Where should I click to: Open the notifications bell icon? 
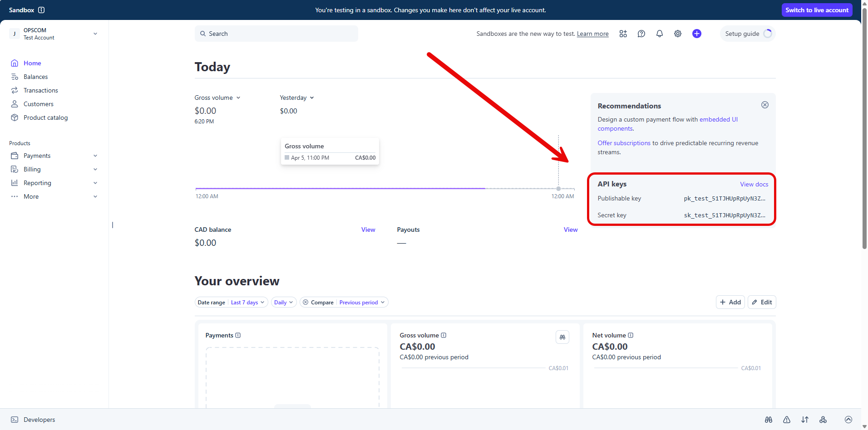pyautogui.click(x=659, y=34)
